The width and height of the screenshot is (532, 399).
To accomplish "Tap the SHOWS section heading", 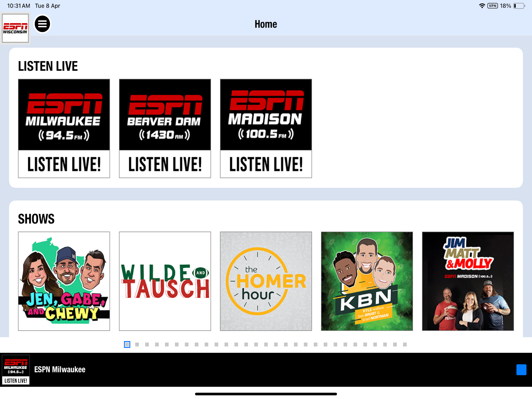I will click(36, 219).
